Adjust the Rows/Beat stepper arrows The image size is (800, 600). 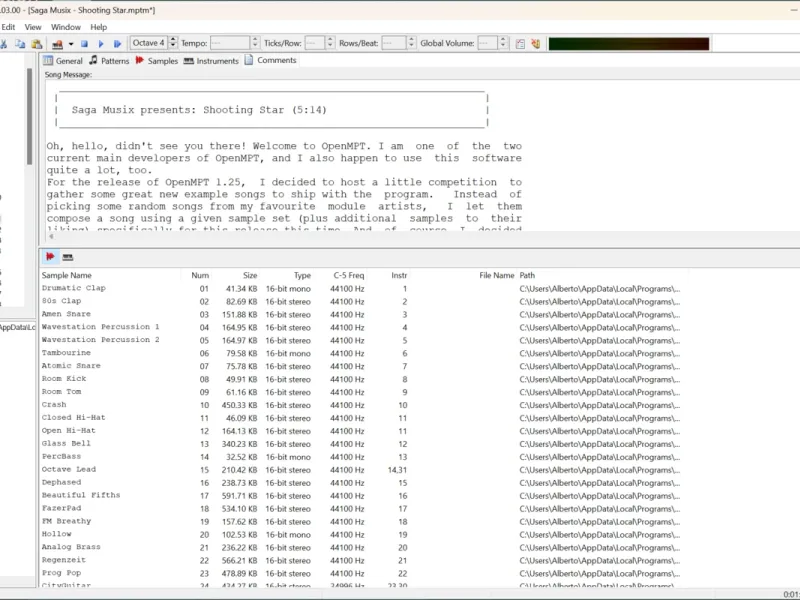[411, 43]
